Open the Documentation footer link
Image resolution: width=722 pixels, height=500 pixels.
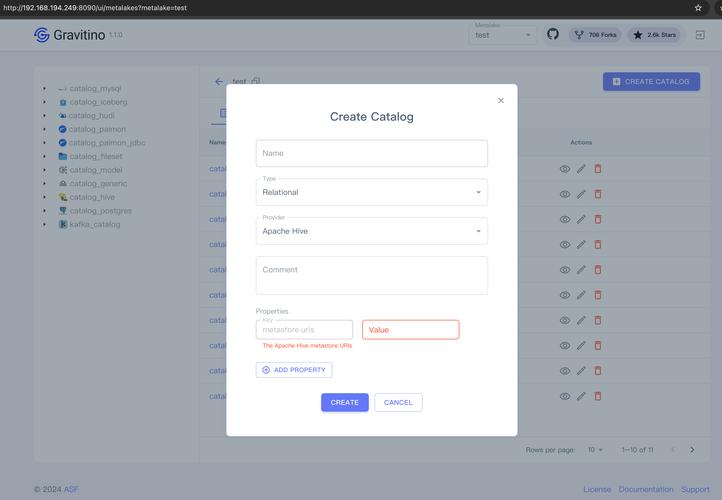coord(645,489)
